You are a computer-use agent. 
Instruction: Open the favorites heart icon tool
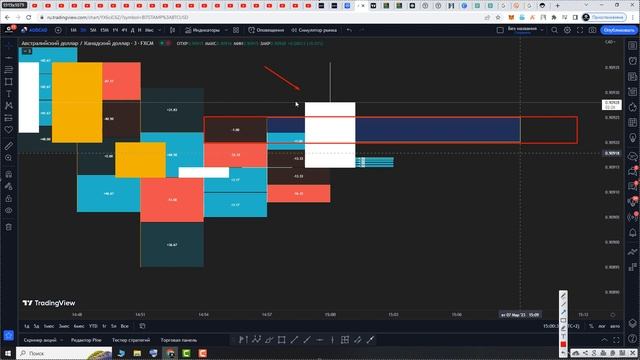pyautogui.click(x=9, y=130)
